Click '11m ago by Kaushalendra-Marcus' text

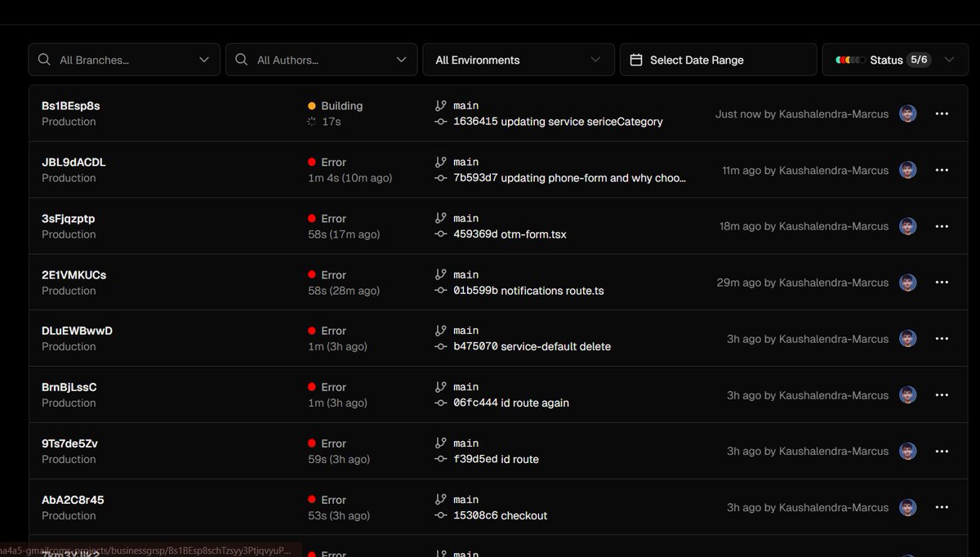[x=805, y=171]
